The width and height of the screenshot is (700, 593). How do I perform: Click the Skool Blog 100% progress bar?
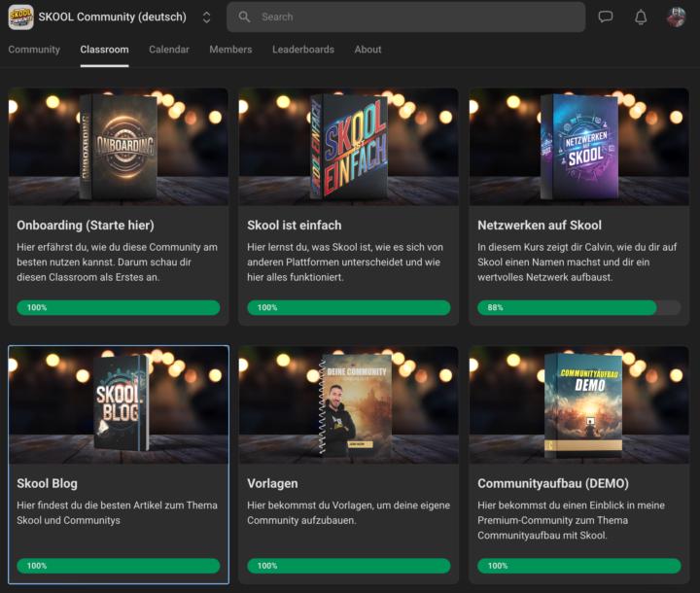[119, 566]
